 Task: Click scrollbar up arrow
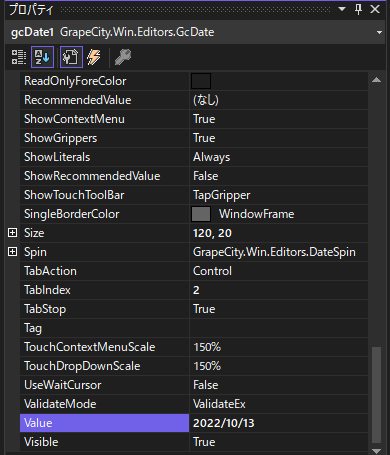point(376,80)
